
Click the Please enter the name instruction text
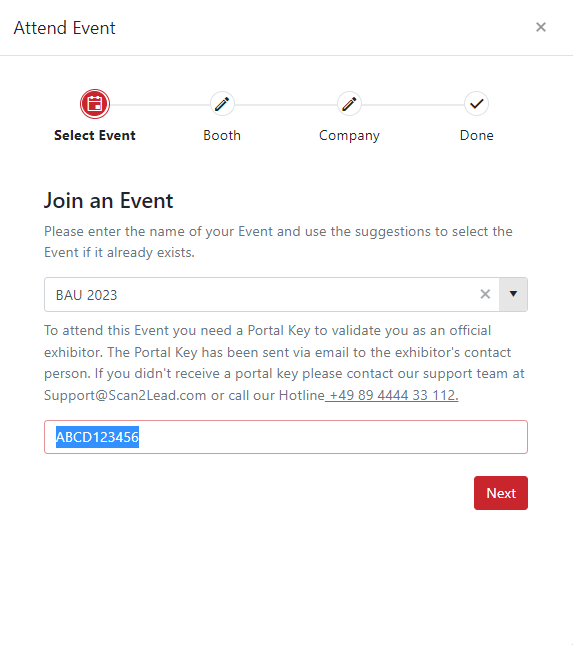coord(278,242)
